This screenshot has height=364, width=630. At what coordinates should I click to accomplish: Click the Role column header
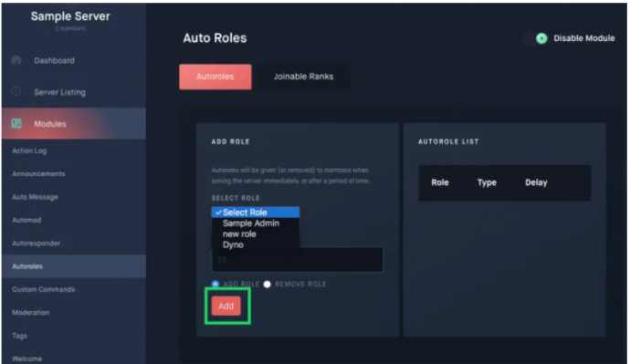440,182
